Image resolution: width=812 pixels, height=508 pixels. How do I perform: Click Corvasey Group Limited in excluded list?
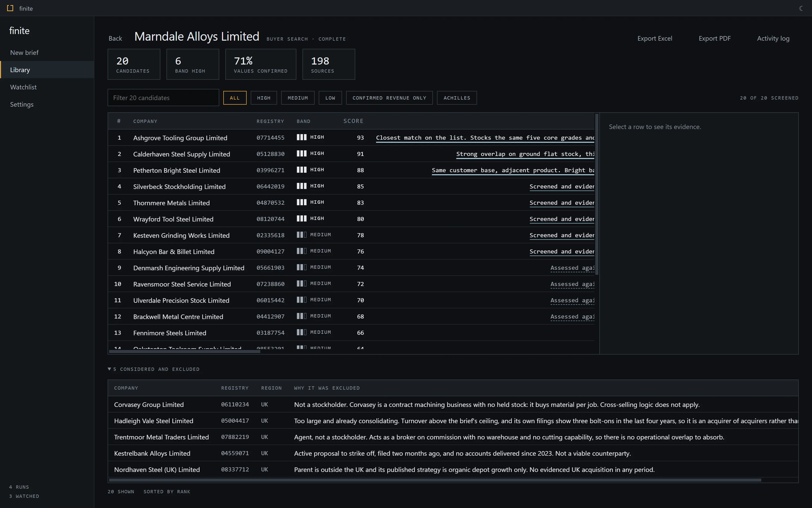149,405
